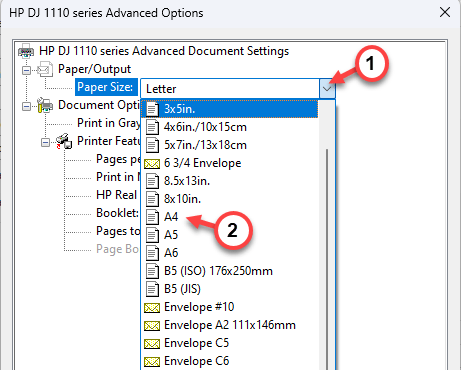Select Document Options tree item
The height and width of the screenshot is (370, 461).
coord(99,105)
